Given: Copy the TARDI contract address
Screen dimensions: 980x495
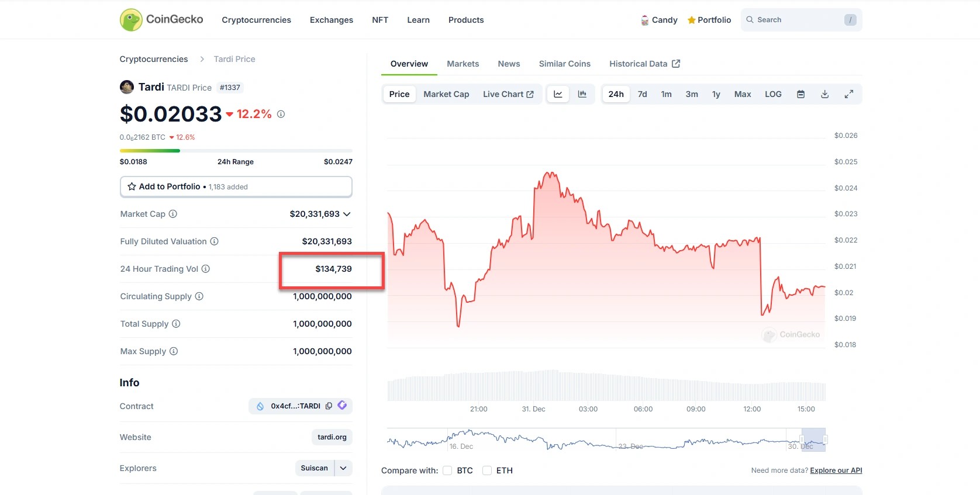Looking at the screenshot, I should [329, 406].
